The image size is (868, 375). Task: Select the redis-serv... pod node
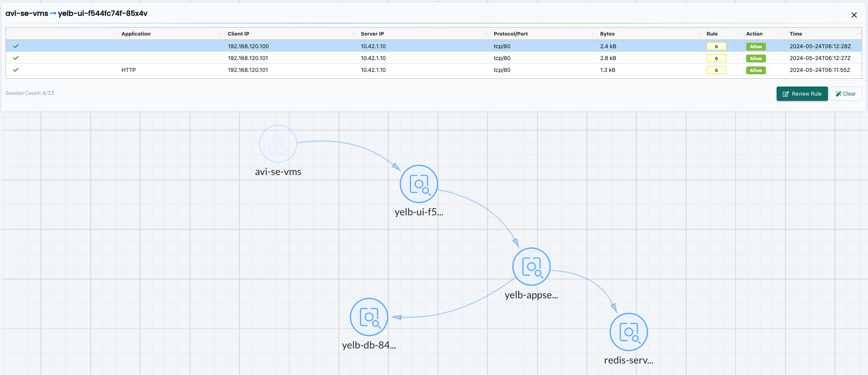pyautogui.click(x=629, y=332)
